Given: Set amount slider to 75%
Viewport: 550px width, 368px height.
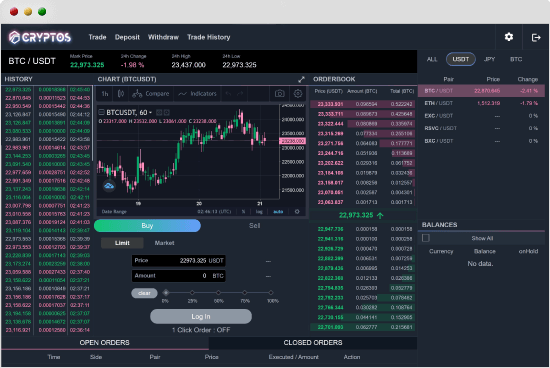Looking at the screenshot, I should pyautogui.click(x=245, y=293).
